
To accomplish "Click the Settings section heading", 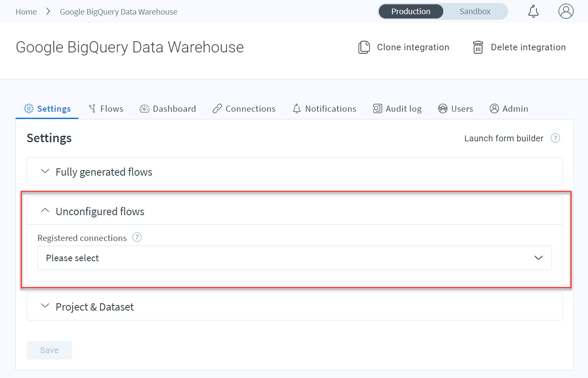I will coord(49,138).
